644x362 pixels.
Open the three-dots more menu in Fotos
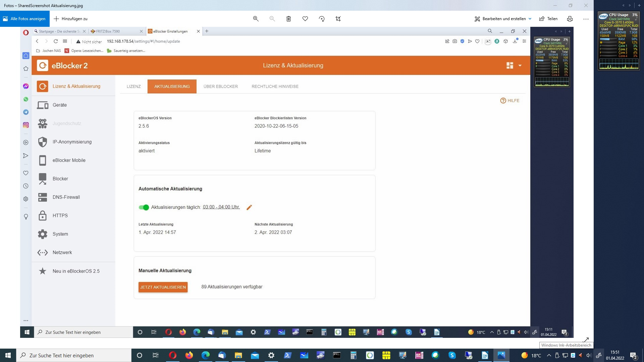coord(586,19)
